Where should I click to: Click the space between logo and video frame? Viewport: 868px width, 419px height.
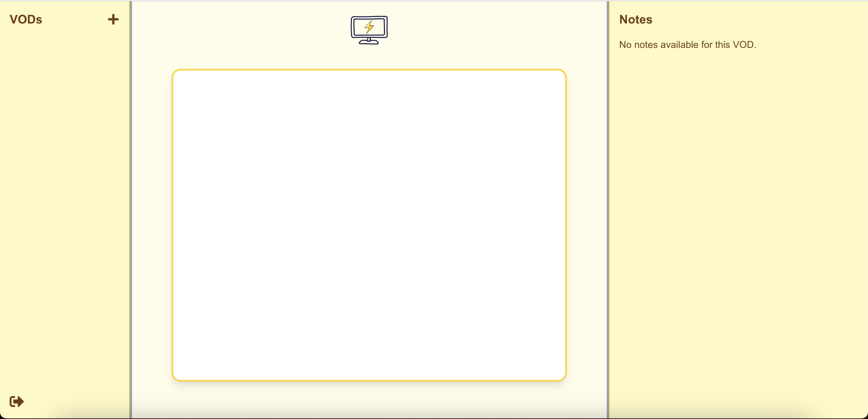pos(369,57)
